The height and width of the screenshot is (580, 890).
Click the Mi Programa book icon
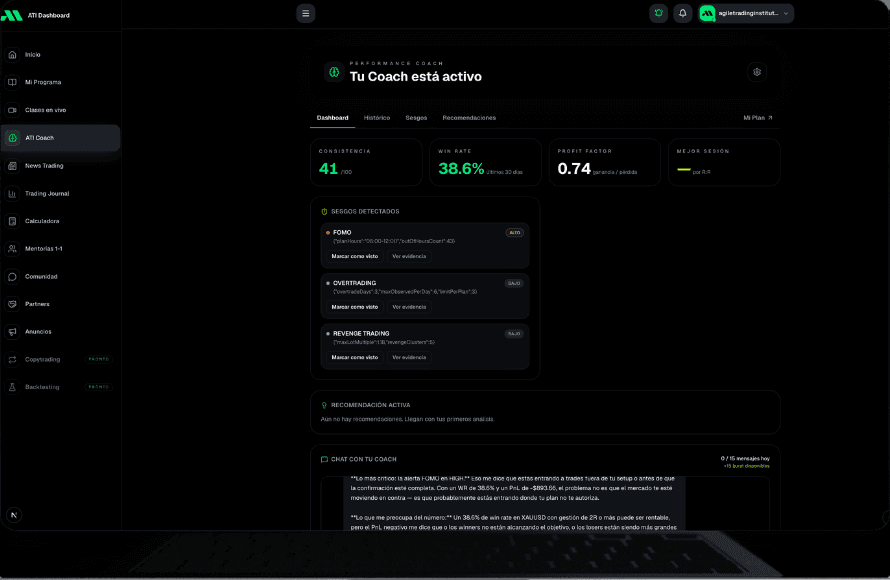coord(12,82)
